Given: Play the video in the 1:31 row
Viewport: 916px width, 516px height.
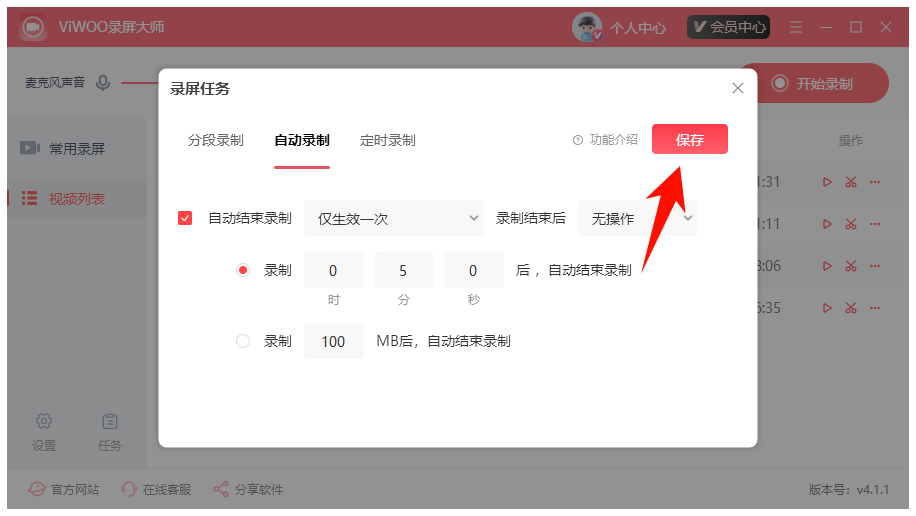Looking at the screenshot, I should pos(827,182).
